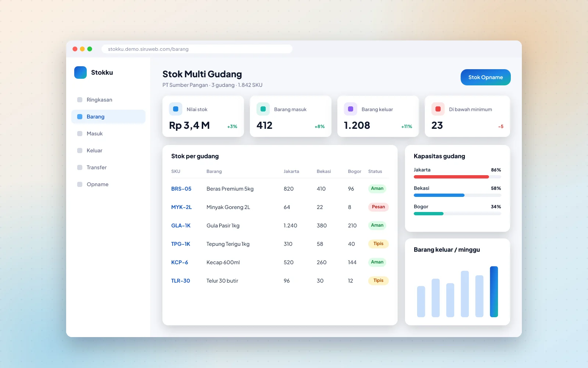Click the tallest dark bar in weekly chart

pos(494,291)
